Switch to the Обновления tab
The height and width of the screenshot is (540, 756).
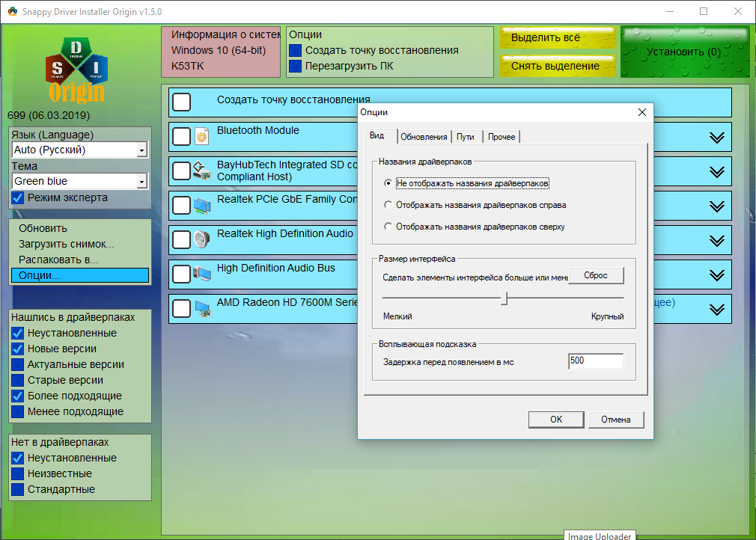pyautogui.click(x=424, y=137)
